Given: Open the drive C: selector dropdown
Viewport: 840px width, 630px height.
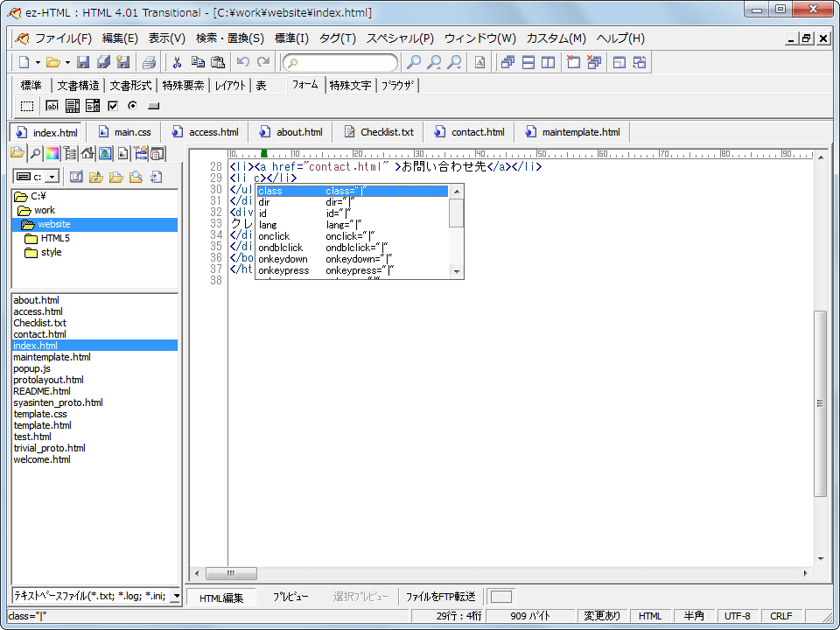Looking at the screenshot, I should [x=52, y=178].
